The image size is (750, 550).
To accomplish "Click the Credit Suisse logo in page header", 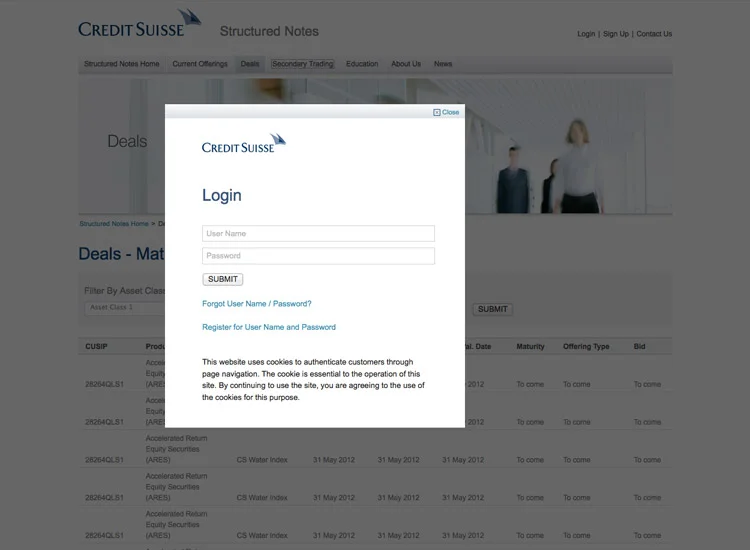I will tap(139, 23).
